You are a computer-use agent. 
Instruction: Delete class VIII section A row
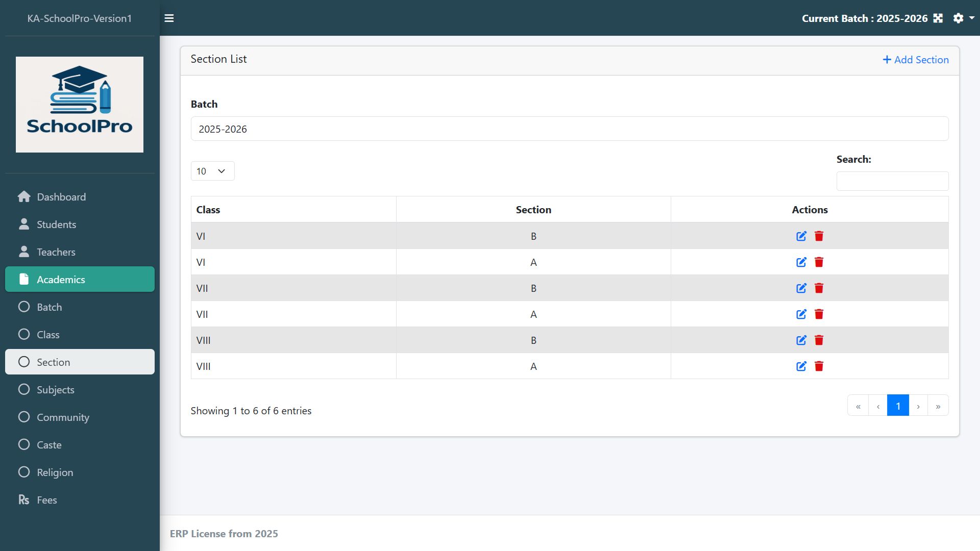pyautogui.click(x=819, y=366)
